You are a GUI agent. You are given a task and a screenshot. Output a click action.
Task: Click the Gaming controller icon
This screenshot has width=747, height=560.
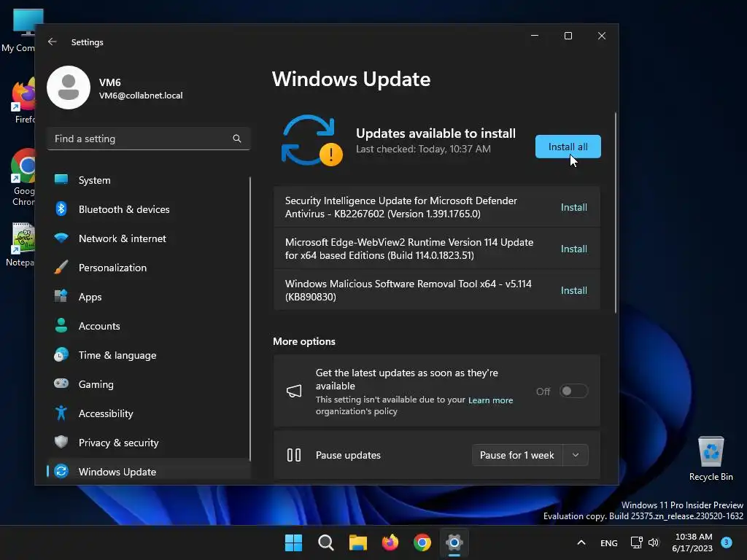61,384
